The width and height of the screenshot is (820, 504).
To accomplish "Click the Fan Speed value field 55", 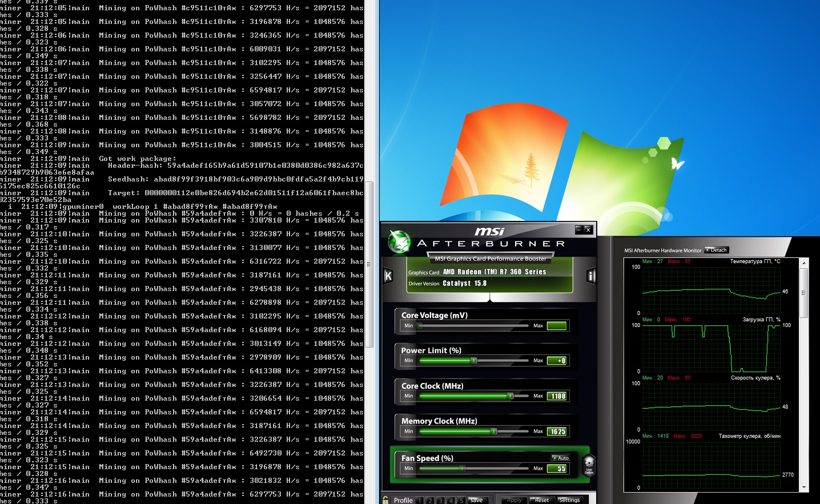I will pyautogui.click(x=557, y=469).
